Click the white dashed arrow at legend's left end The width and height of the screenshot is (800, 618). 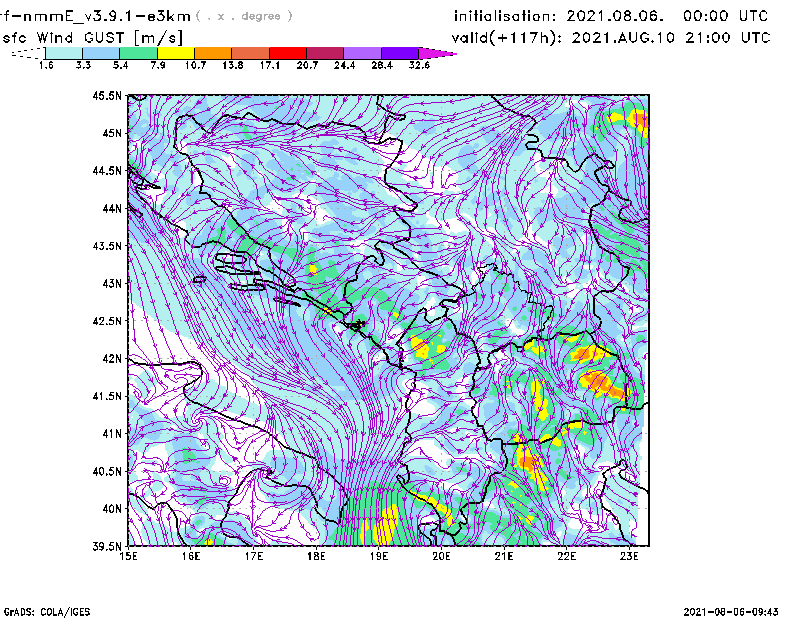pos(27,53)
